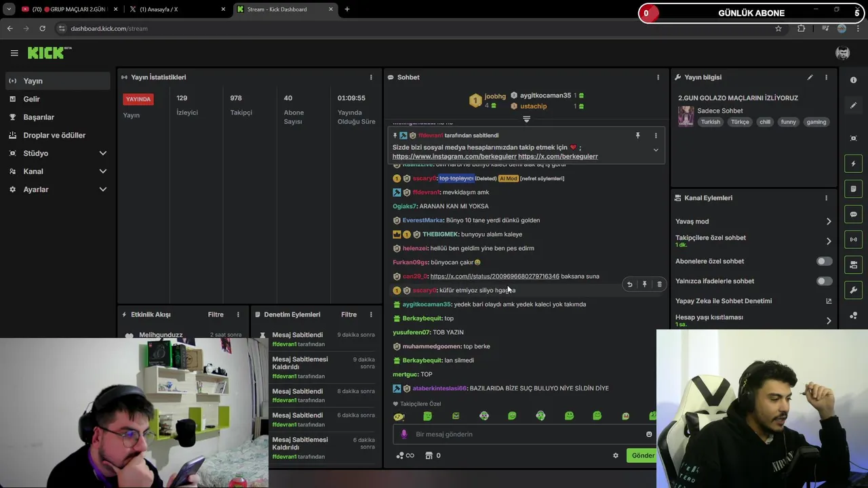Open Yayın İstatistikleri panel three-dot menu
The width and height of the screenshot is (868, 488).
[371, 77]
